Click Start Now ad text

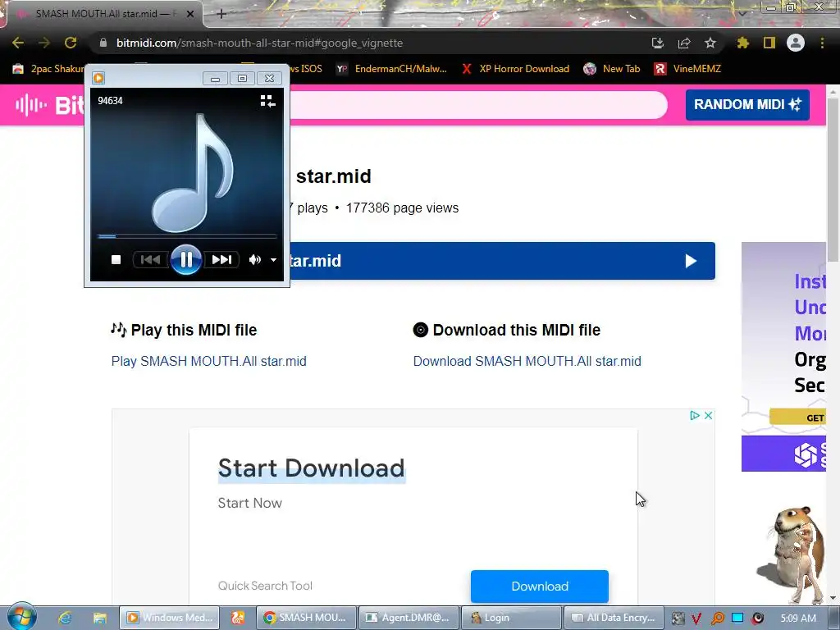(x=249, y=503)
